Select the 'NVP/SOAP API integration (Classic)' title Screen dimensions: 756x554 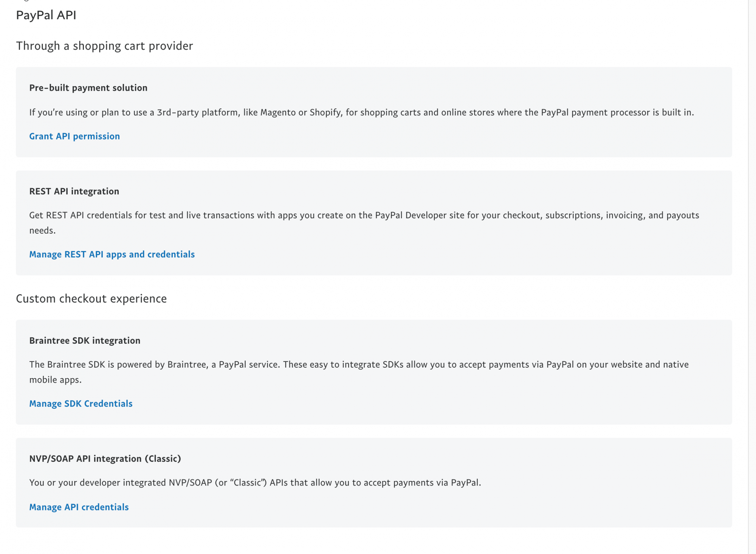point(105,459)
